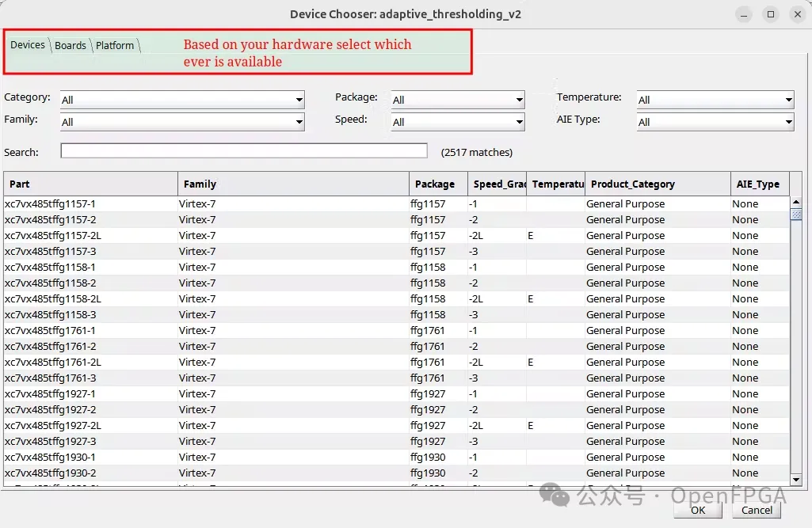Sort by the Family column header
The height and width of the screenshot is (528, 812).
point(294,184)
